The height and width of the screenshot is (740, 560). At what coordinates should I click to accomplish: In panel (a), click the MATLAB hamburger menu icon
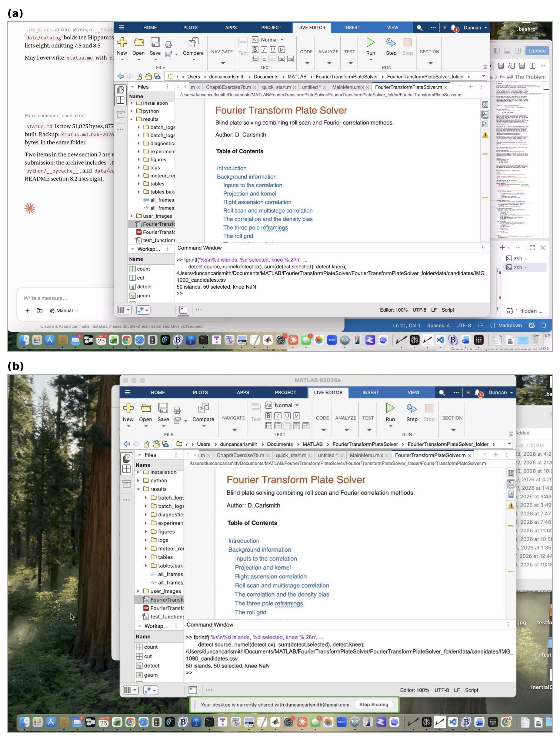click(121, 27)
